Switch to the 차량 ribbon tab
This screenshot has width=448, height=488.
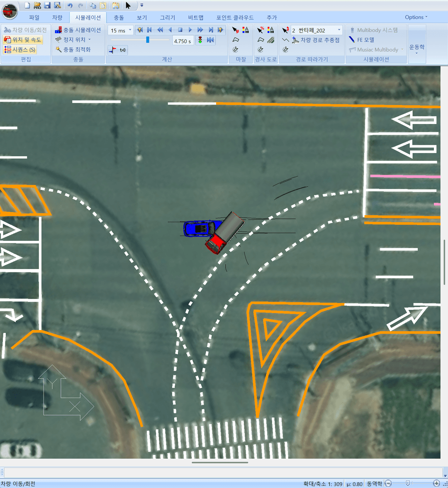pyautogui.click(x=57, y=17)
